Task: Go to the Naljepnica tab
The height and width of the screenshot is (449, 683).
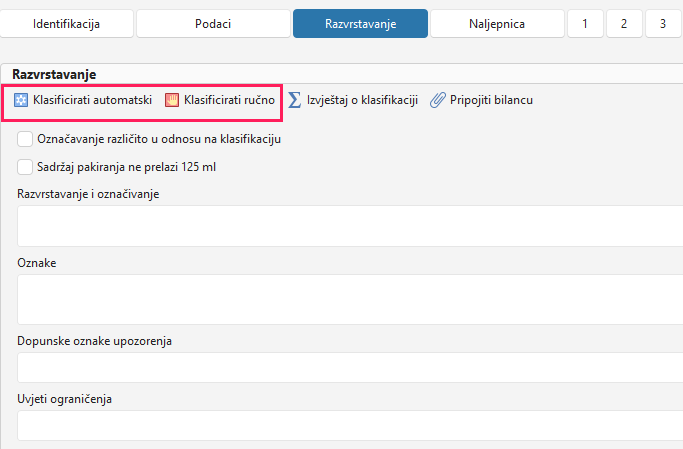Action: coord(497,24)
